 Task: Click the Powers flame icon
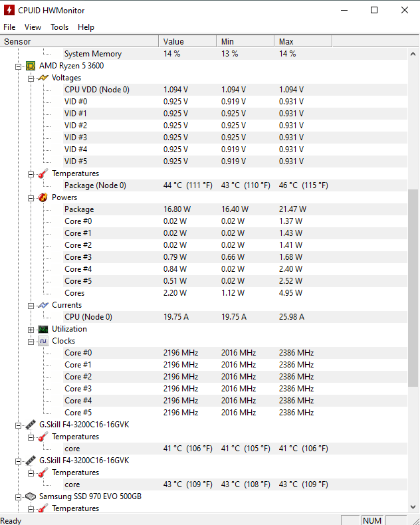[x=43, y=197]
